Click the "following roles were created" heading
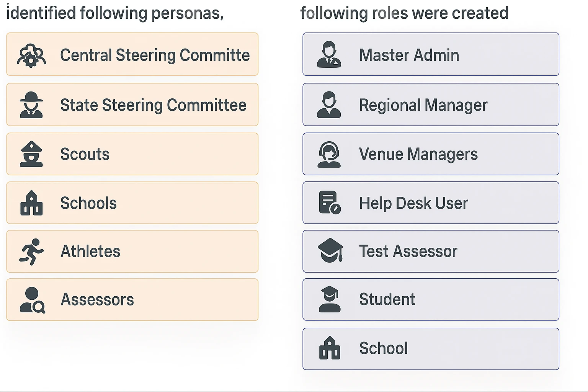This screenshot has width=588, height=392. (404, 13)
